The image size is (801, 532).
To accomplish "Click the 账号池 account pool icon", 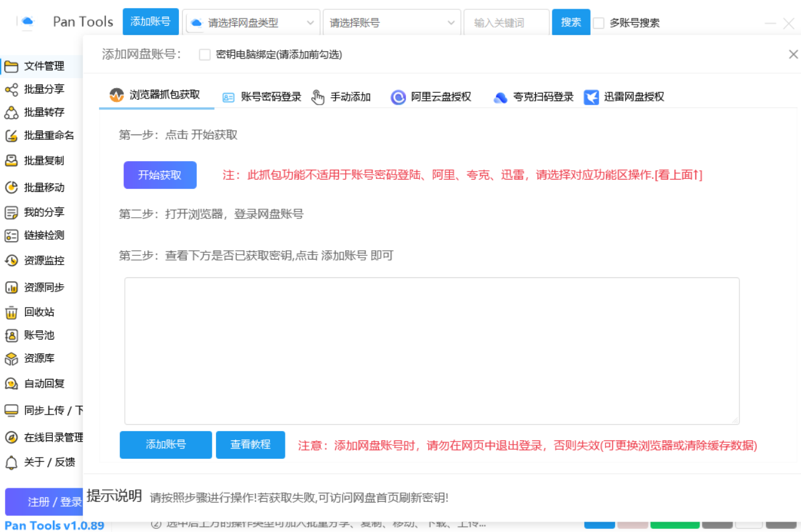I will click(x=11, y=336).
